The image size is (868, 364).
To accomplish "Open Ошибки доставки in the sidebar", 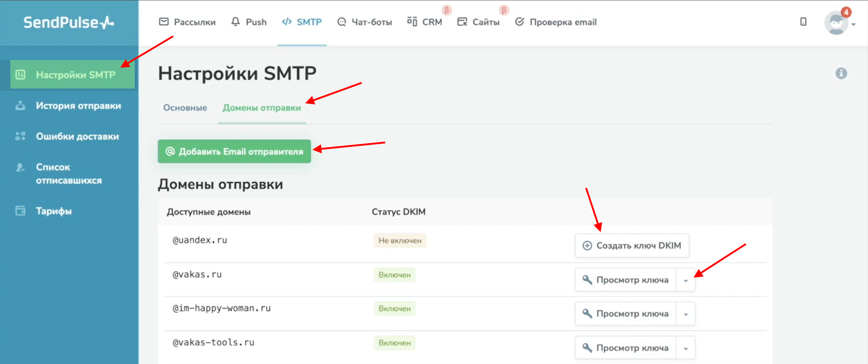I will 77,136.
